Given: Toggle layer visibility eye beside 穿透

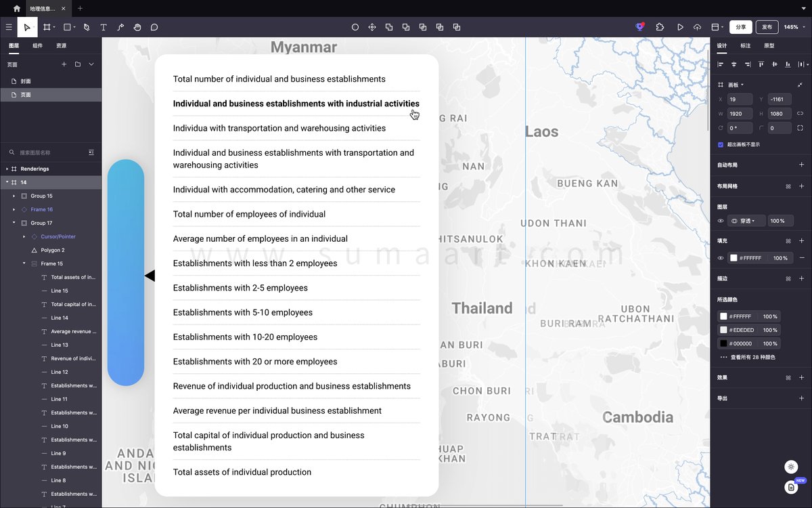Looking at the screenshot, I should click(721, 221).
